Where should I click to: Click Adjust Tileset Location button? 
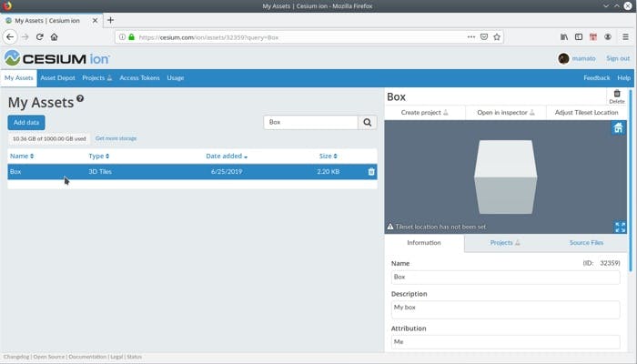pyautogui.click(x=586, y=113)
